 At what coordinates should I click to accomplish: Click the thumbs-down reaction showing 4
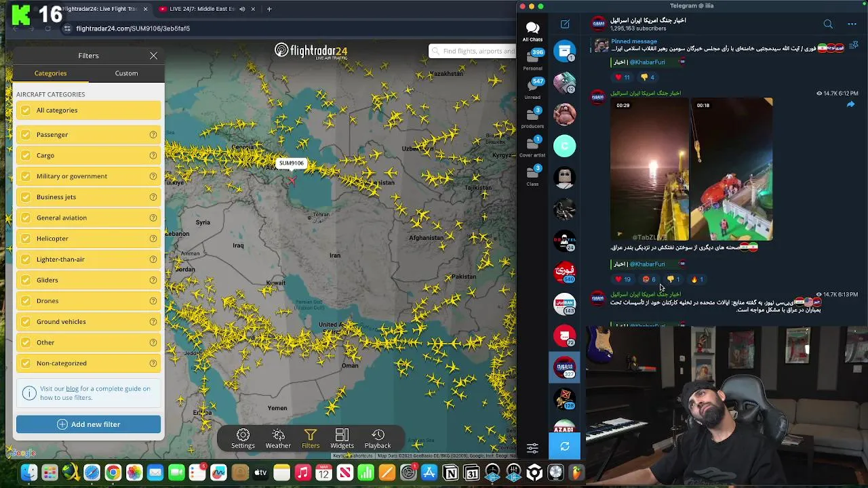tap(647, 77)
